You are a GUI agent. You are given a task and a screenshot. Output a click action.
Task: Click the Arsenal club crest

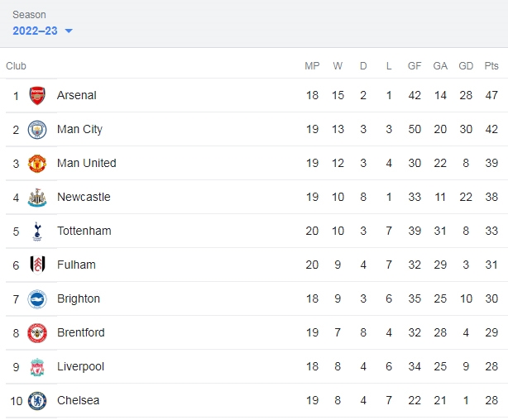point(37,96)
